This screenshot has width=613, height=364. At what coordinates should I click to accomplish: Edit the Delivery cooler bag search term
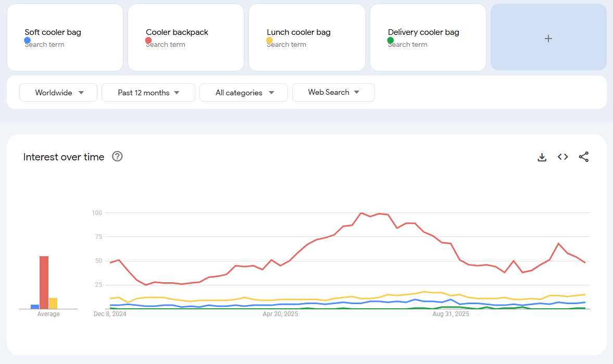423,32
